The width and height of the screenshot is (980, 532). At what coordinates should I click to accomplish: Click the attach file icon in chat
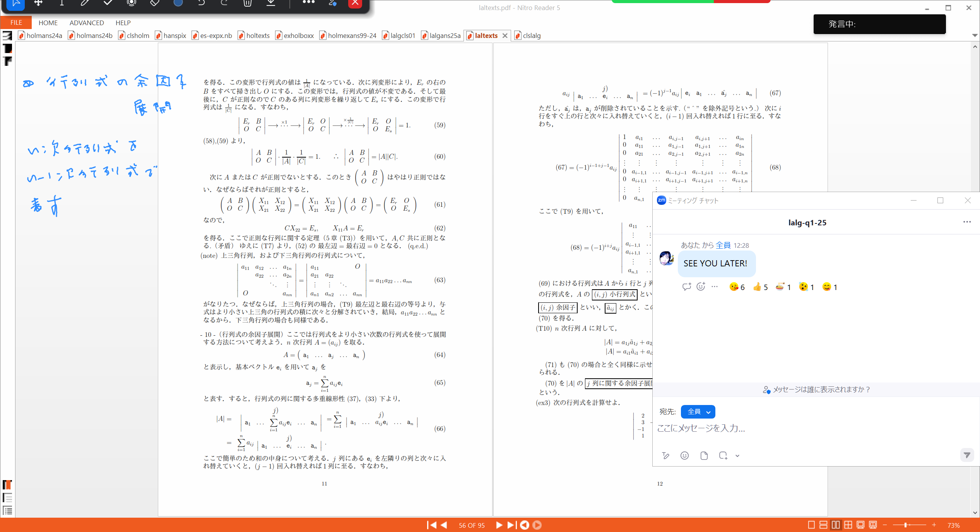click(x=704, y=456)
